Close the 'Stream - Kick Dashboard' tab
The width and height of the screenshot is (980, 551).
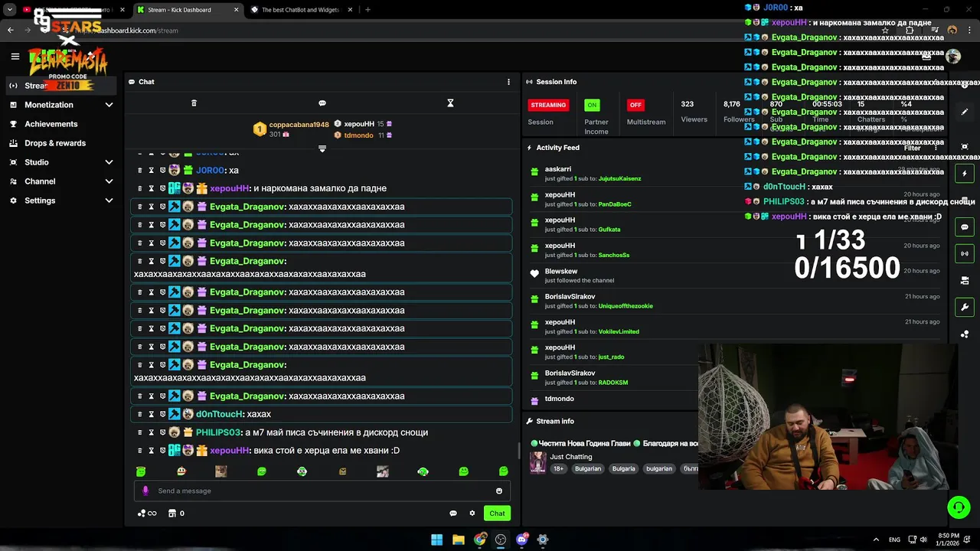236,10
